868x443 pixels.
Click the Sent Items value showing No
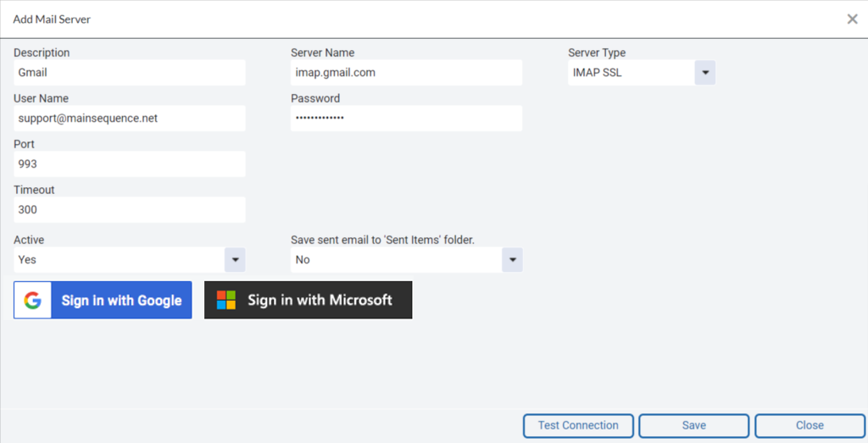click(396, 260)
